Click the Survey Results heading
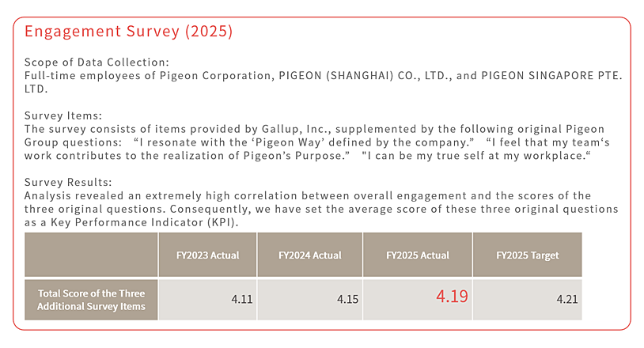 click(x=70, y=181)
